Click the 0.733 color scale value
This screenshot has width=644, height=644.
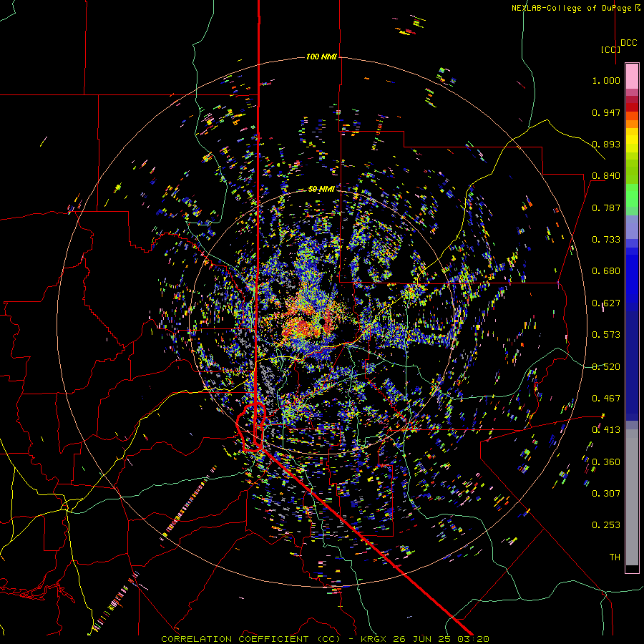(606, 240)
